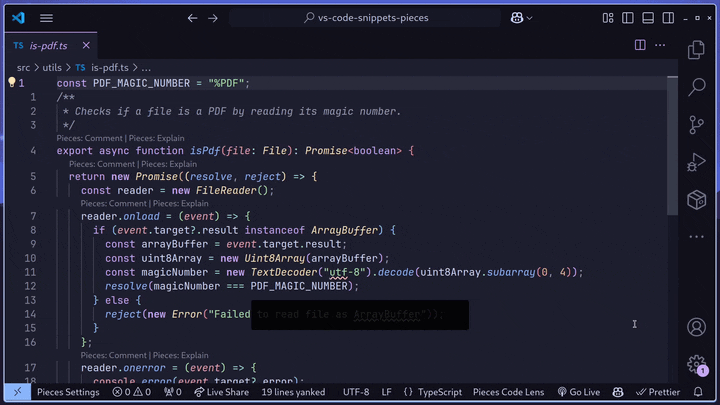
Task: Toggle the secondary side bar
Action: coord(668,18)
